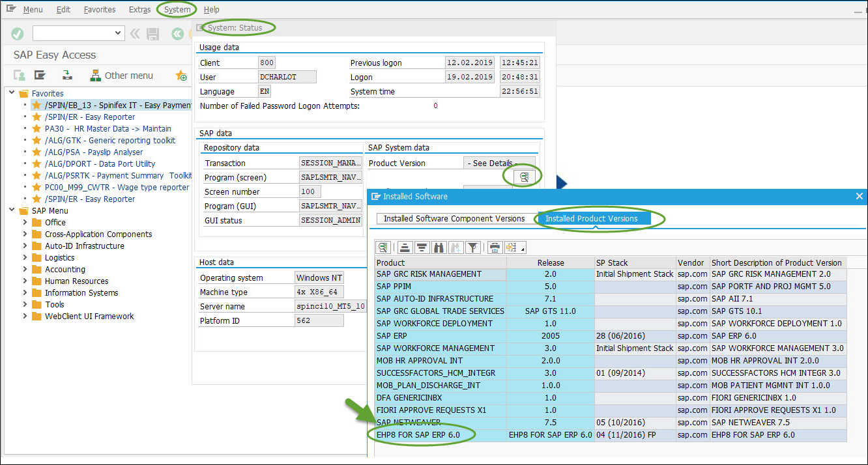This screenshot has width=868, height=465.
Task: Open the Edit menu
Action: 63,10
